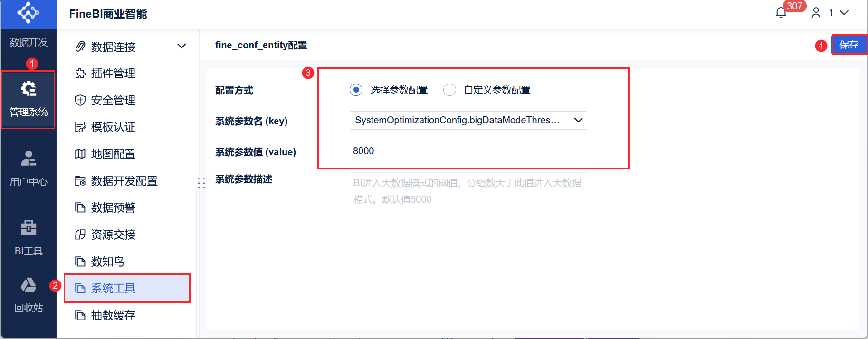Click the 回收站 recycle icon
The image size is (868, 339).
29,284
